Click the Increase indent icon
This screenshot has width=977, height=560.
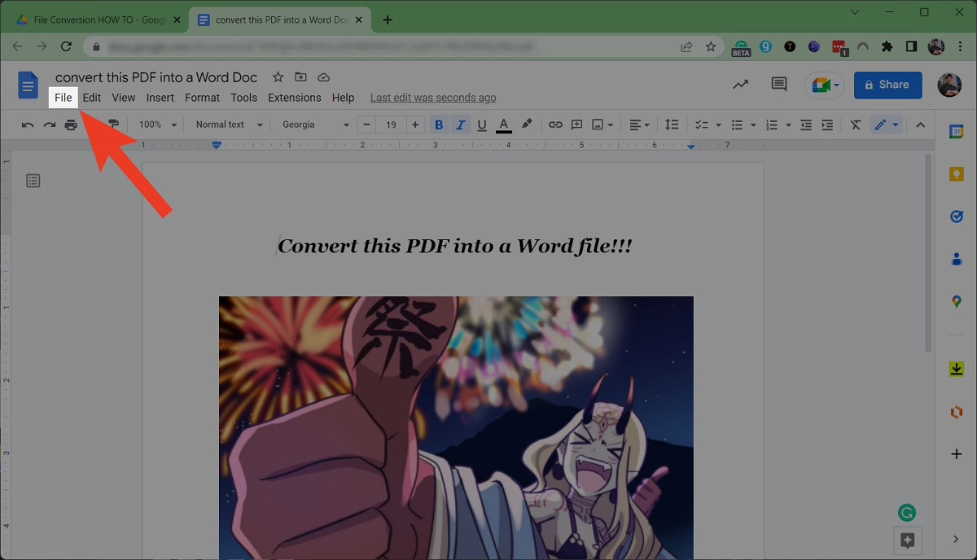tap(827, 125)
